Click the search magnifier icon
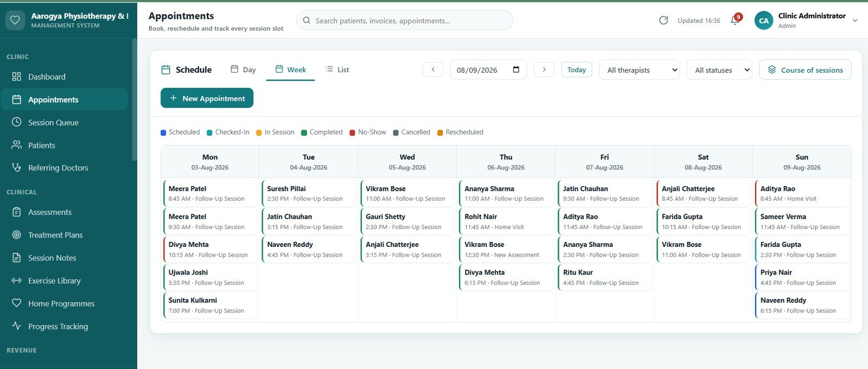868x369 pixels. (307, 21)
